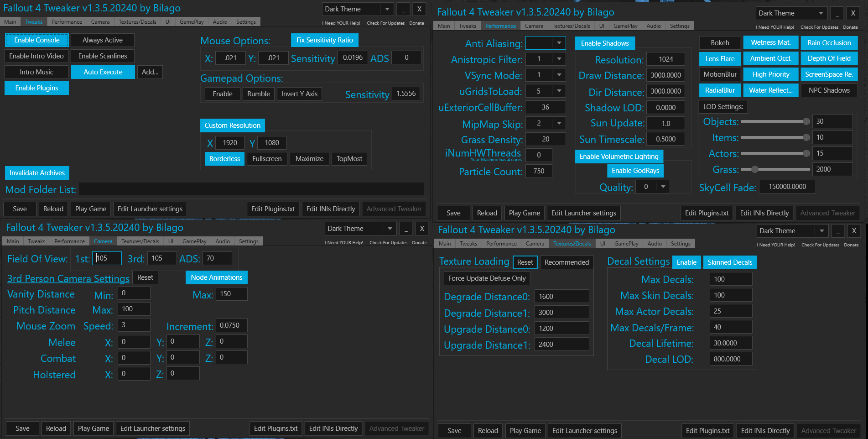This screenshot has height=439, width=868.
Task: Switch to the Main tab in Tweaks window
Action: click(x=10, y=22)
